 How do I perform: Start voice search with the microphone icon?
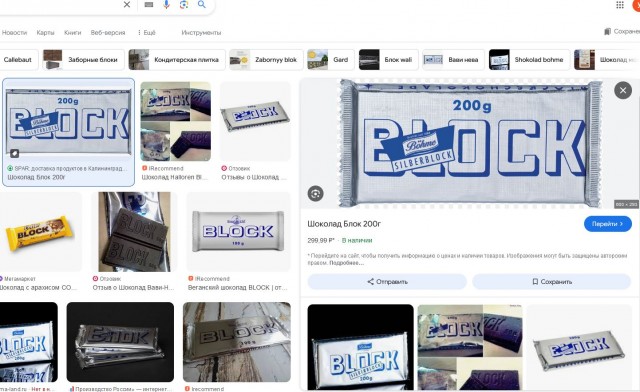(166, 4)
